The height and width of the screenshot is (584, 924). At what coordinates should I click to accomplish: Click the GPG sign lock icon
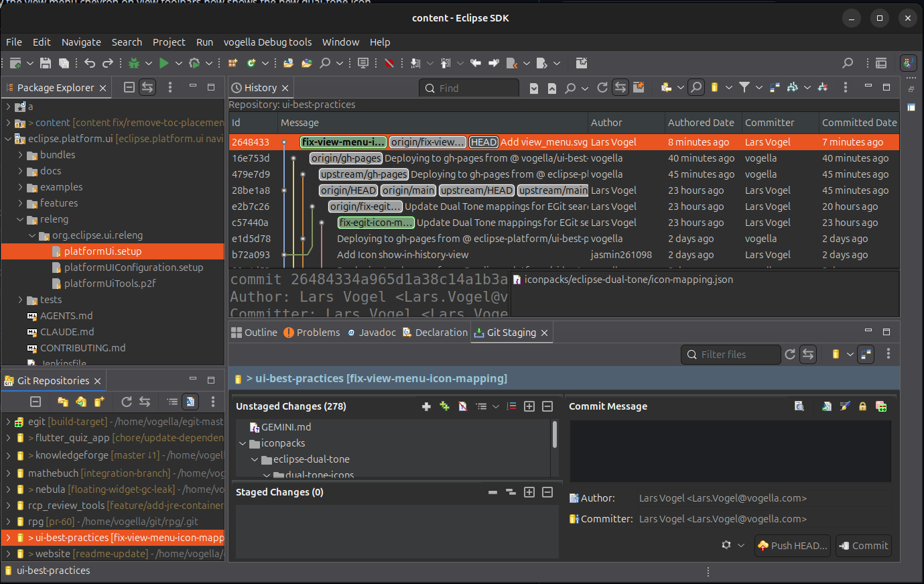coord(863,406)
